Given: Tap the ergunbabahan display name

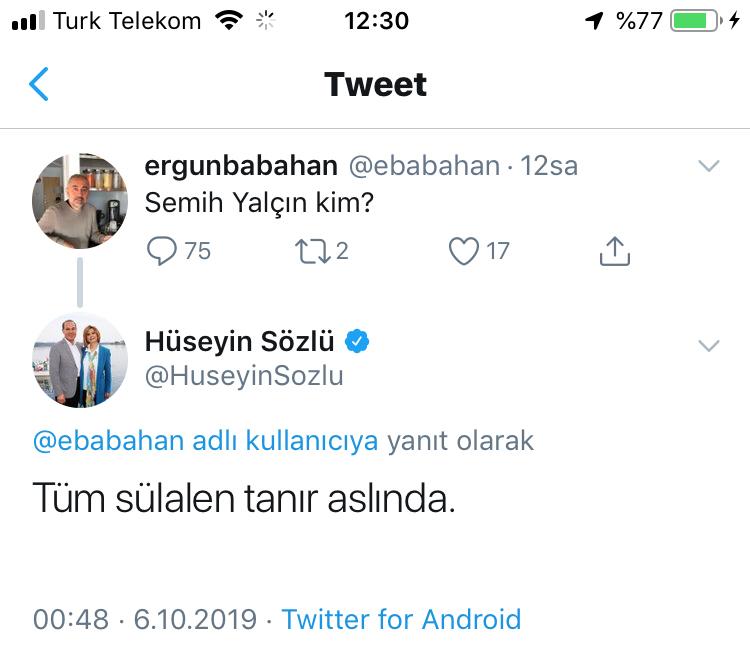Looking at the screenshot, I should pyautogui.click(x=241, y=166).
